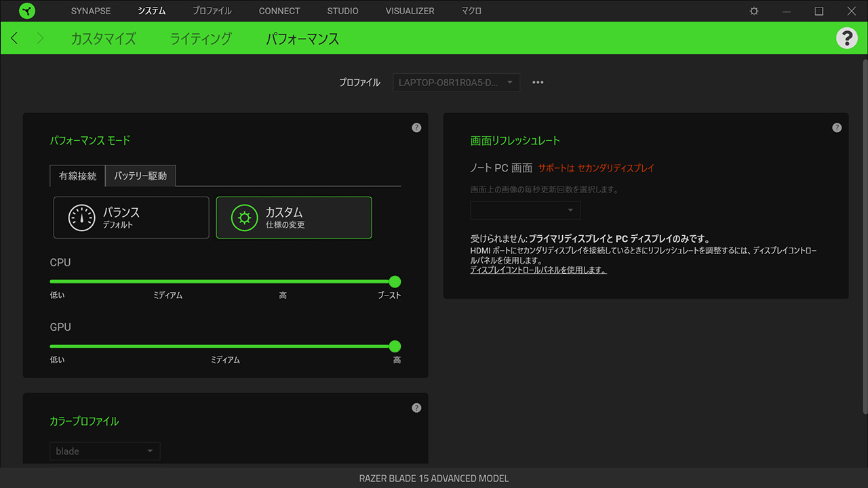Open the CONNECT tab

(x=279, y=11)
